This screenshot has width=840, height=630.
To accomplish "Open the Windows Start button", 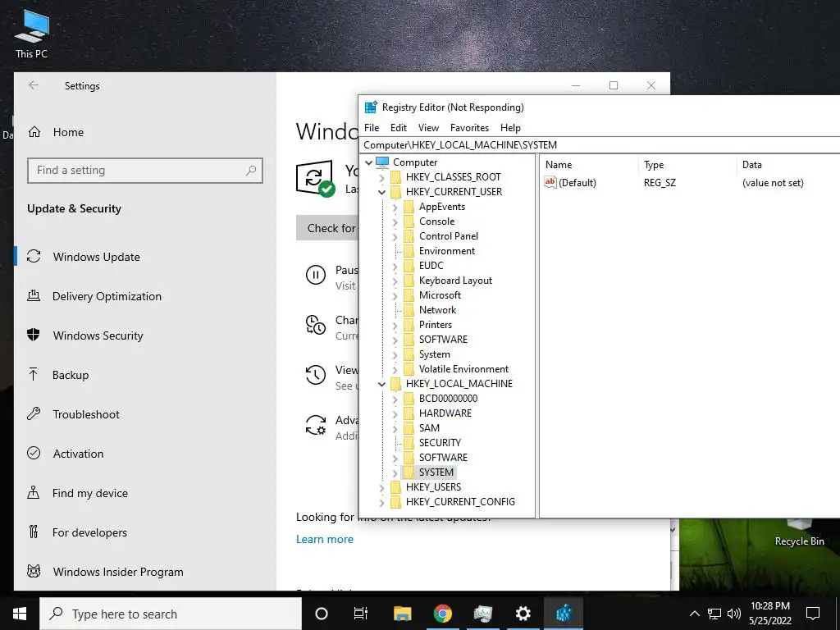I will 20,614.
